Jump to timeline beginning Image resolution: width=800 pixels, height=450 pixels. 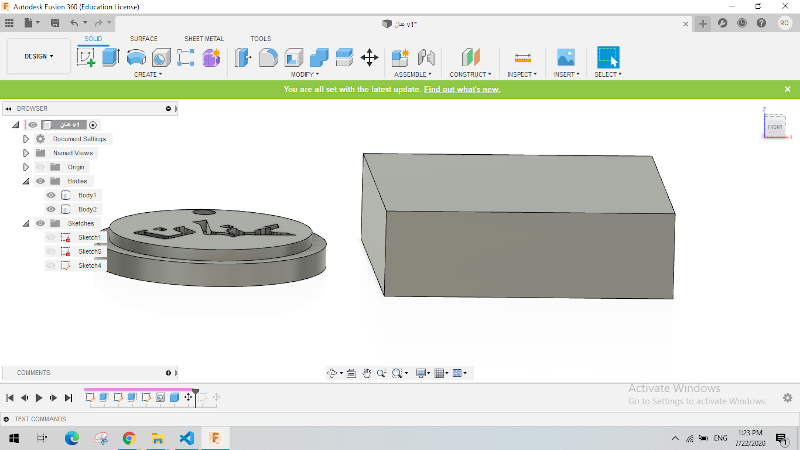tap(10, 397)
